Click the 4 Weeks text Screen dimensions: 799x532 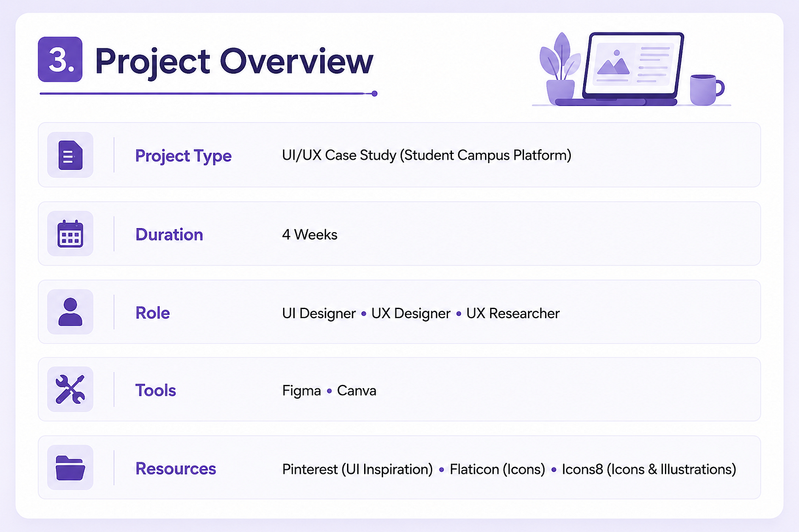(309, 234)
